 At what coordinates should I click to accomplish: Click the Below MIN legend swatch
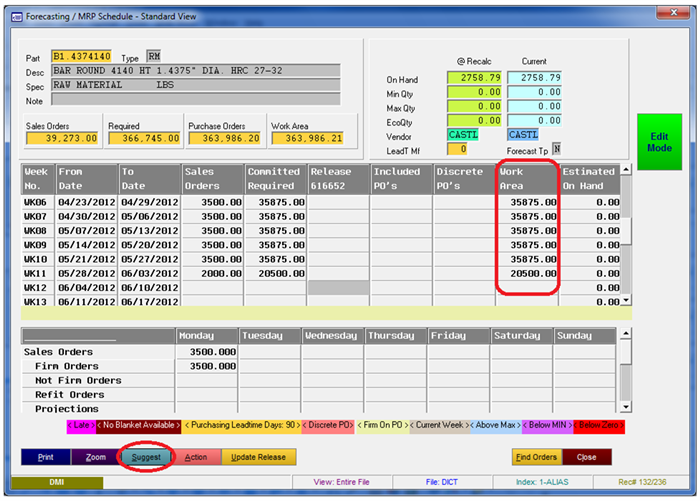(x=547, y=426)
